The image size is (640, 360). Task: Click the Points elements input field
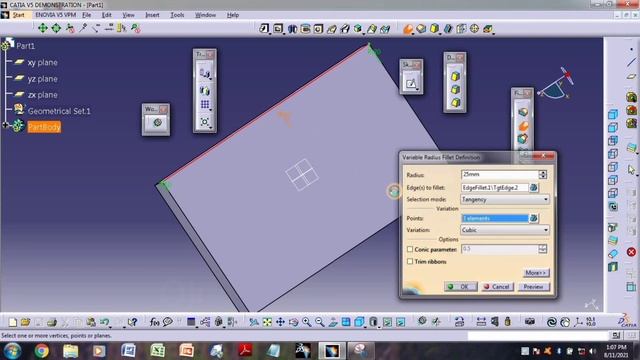click(495, 218)
